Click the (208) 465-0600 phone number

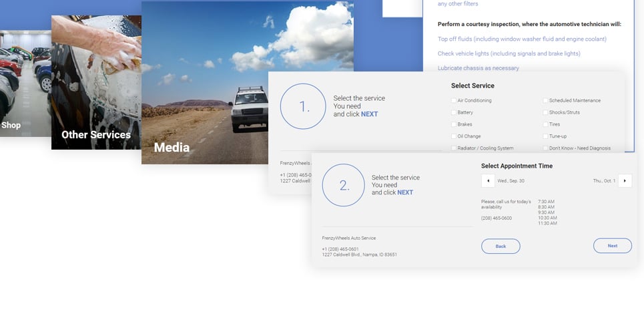click(x=497, y=218)
